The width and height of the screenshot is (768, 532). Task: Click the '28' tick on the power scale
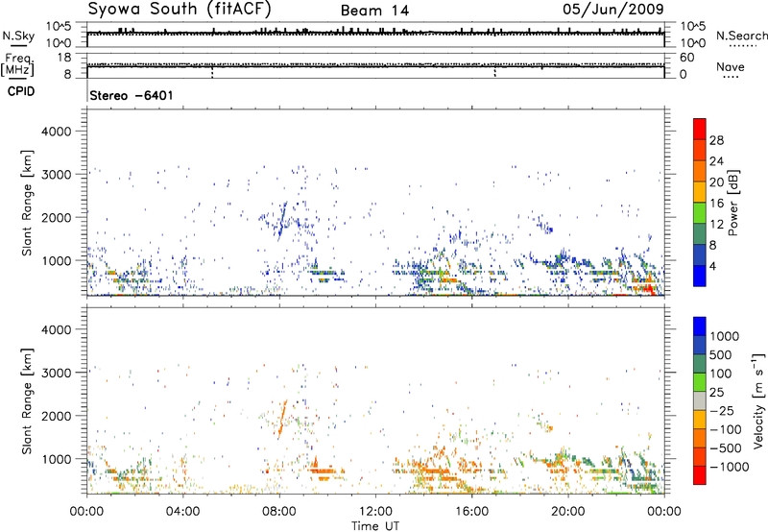pyautogui.click(x=716, y=140)
